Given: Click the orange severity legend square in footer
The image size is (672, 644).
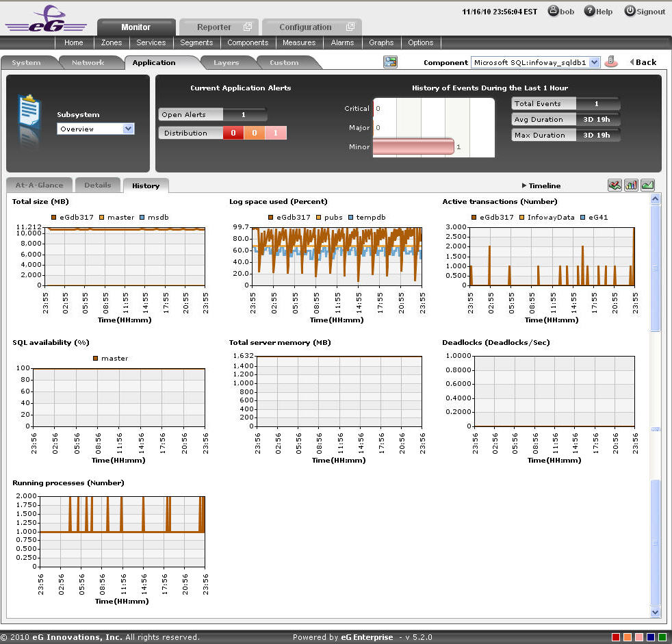Looking at the screenshot, I should [628, 637].
